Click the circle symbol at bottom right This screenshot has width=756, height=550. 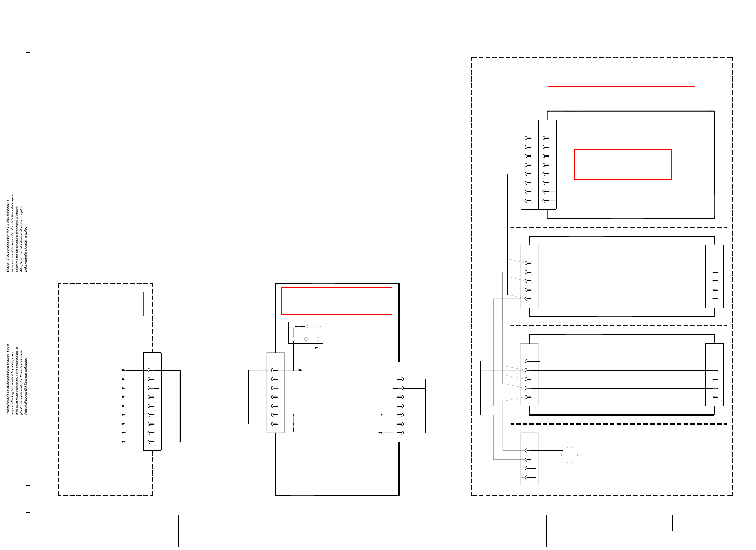[x=569, y=455]
